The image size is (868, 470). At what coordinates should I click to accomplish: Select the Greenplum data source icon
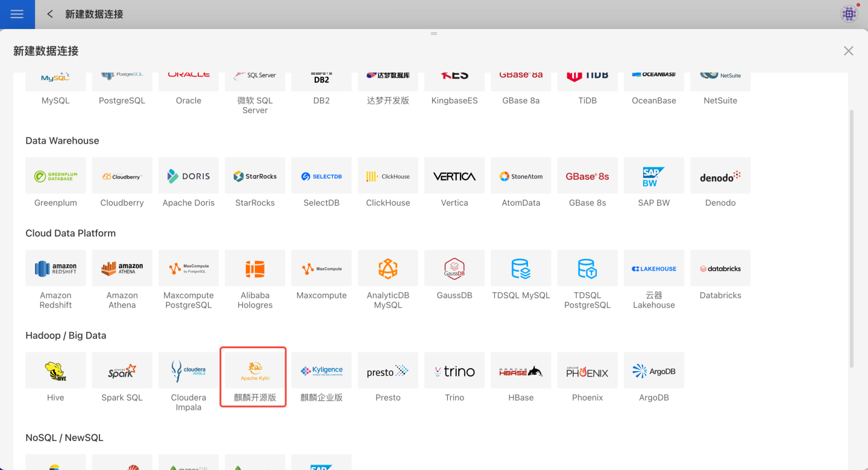click(x=55, y=176)
